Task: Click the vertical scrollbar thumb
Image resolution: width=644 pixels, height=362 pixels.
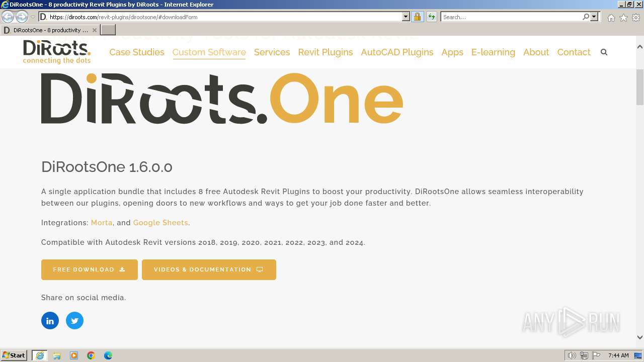Action: click(x=639, y=86)
